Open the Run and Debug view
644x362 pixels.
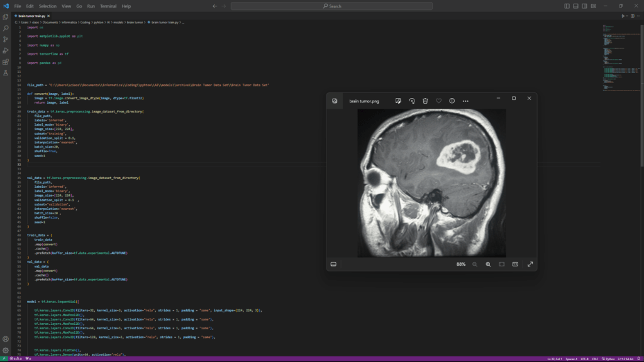point(5,50)
